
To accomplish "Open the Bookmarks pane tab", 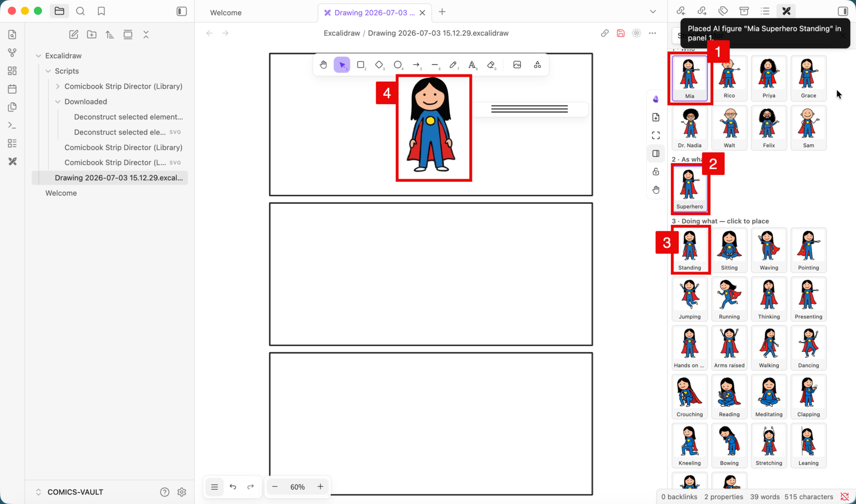I will tap(101, 11).
